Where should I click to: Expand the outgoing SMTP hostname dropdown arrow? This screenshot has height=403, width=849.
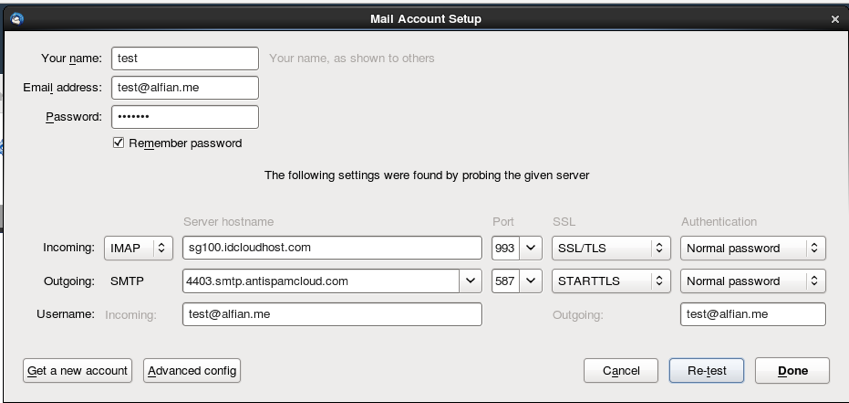coord(471,281)
